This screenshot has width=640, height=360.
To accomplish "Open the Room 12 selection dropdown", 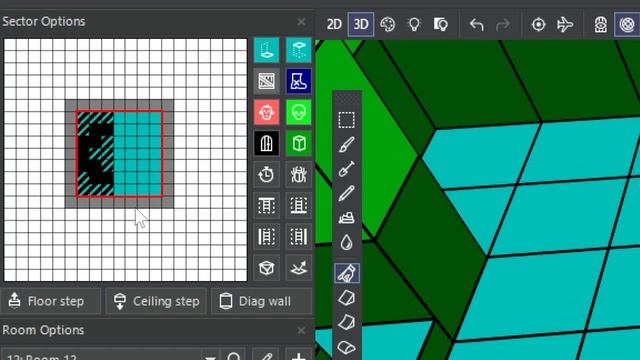I will coord(210,356).
